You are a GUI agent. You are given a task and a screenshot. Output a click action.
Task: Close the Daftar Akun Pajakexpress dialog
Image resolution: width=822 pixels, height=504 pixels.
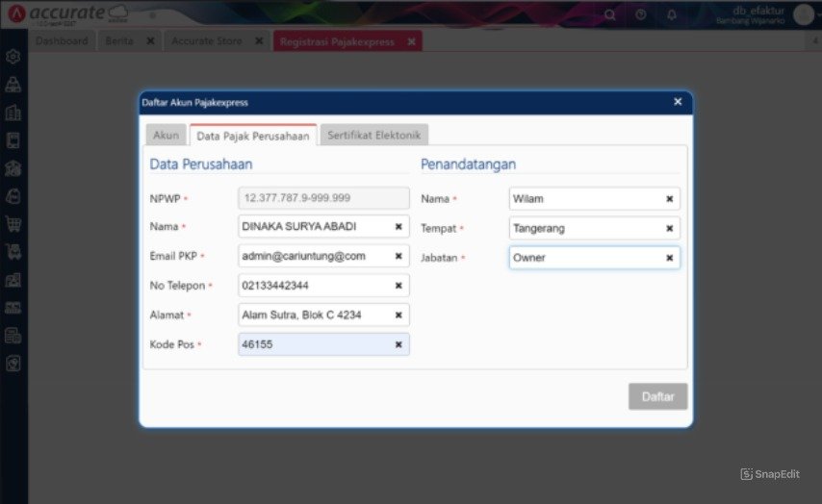(678, 102)
